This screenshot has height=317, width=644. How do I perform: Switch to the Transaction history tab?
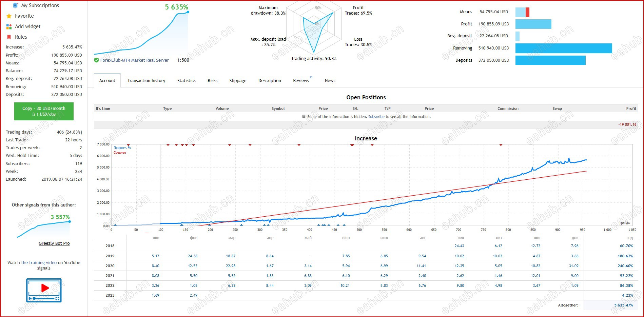[146, 80]
